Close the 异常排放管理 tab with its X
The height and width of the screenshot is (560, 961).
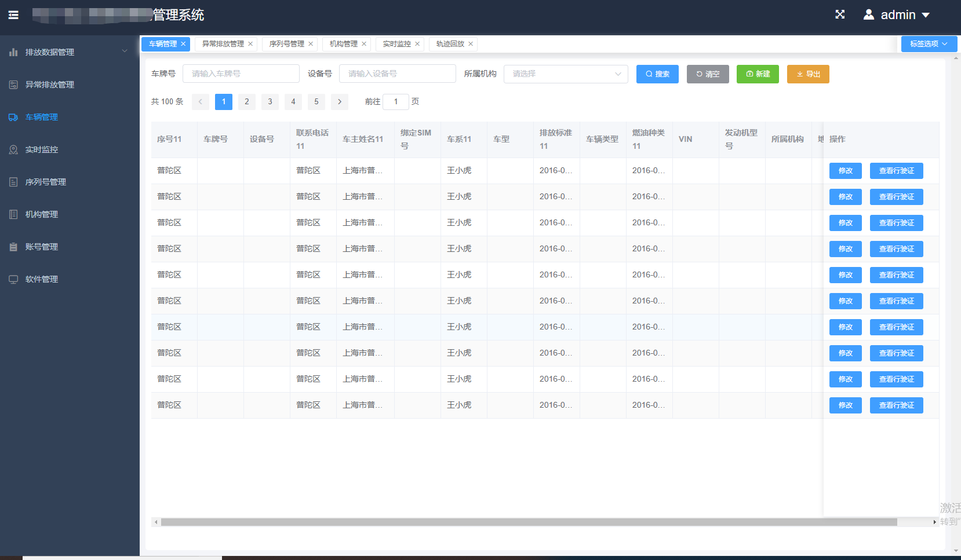point(250,44)
